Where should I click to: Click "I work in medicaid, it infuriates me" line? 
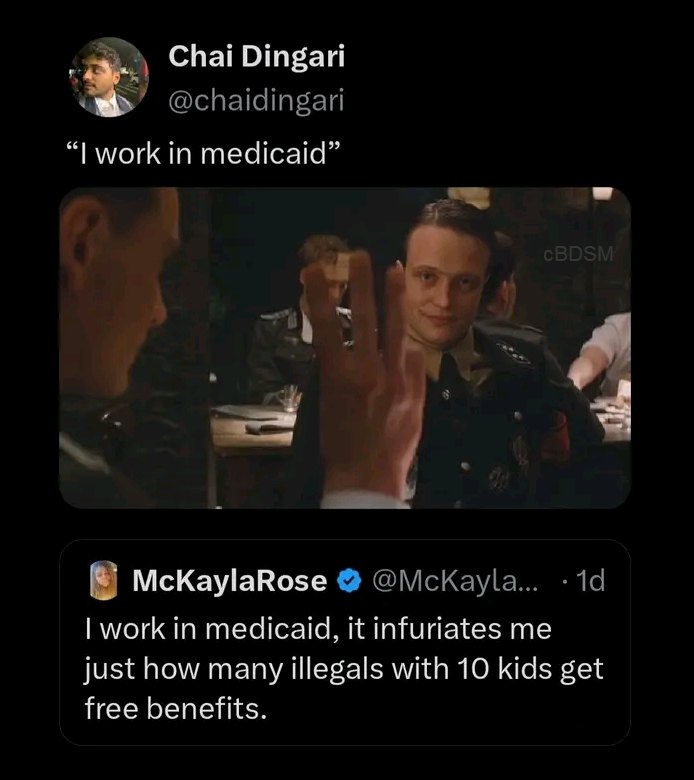(x=318, y=630)
